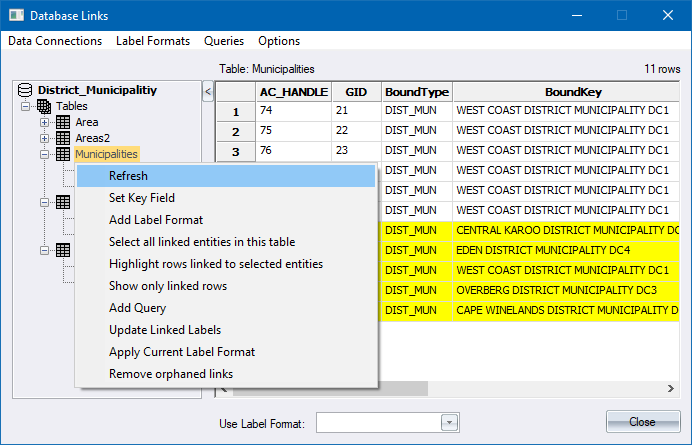Open the Data Connections menu
692x445 pixels.
(x=55, y=41)
